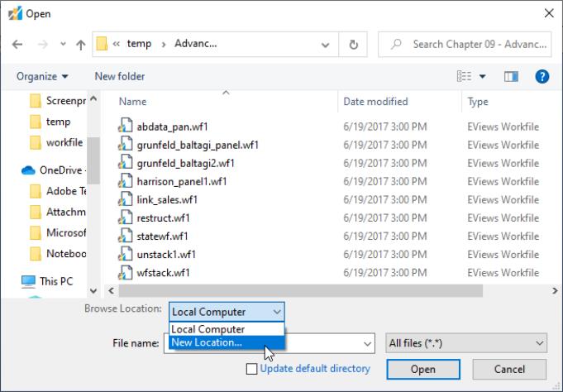Click the New folder button
Image resolution: width=563 pixels, height=392 pixels.
click(120, 77)
